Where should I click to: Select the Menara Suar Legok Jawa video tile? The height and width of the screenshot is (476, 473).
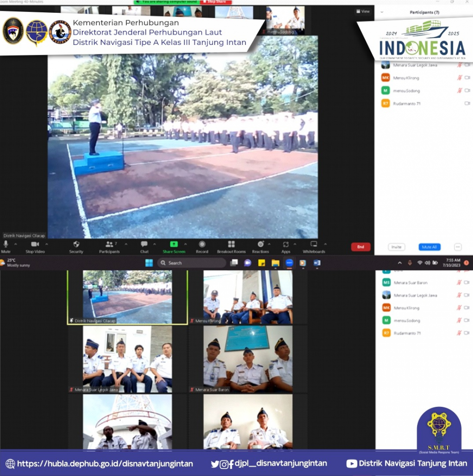click(127, 359)
